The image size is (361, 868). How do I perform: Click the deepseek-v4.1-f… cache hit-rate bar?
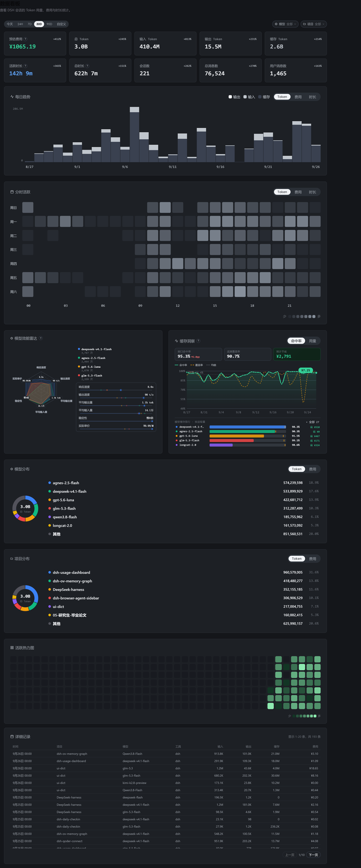click(x=248, y=427)
